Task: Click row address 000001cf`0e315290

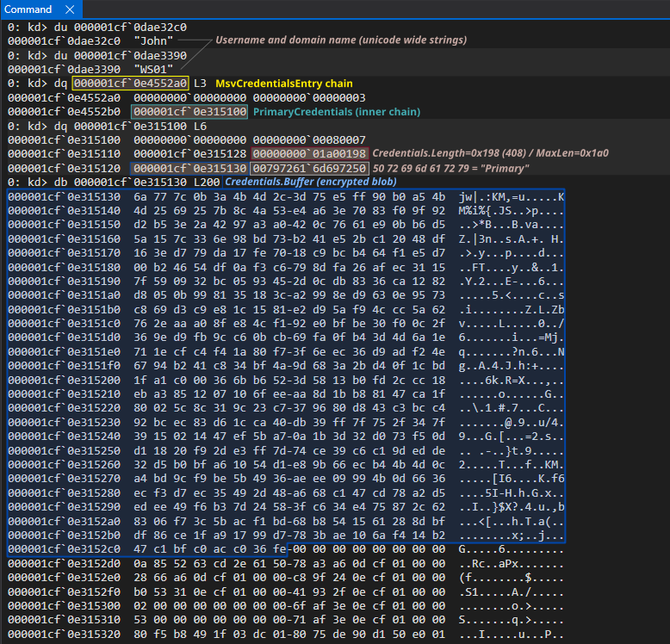Action: pos(64,506)
